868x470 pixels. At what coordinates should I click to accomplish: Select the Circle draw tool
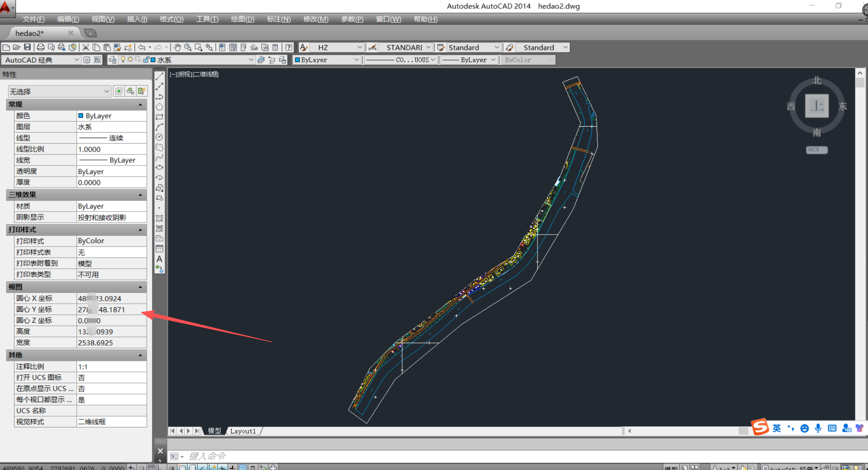coord(159,137)
